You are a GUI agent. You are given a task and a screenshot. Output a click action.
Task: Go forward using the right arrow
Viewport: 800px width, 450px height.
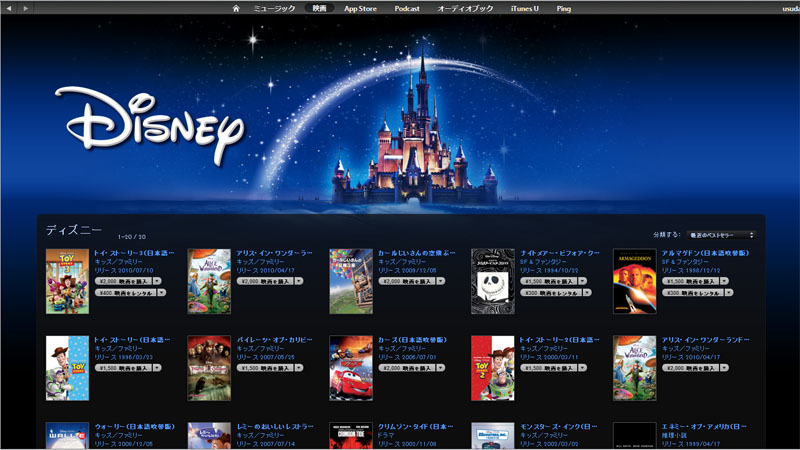[26, 8]
